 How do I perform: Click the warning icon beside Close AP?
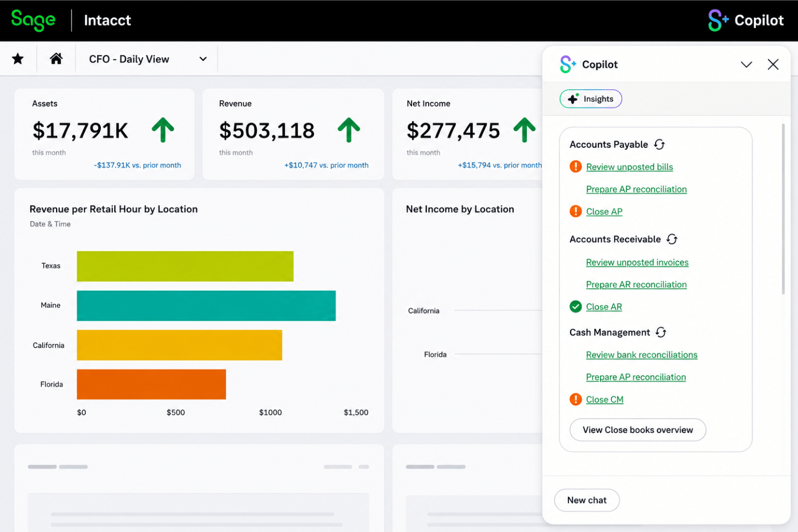tap(576, 211)
